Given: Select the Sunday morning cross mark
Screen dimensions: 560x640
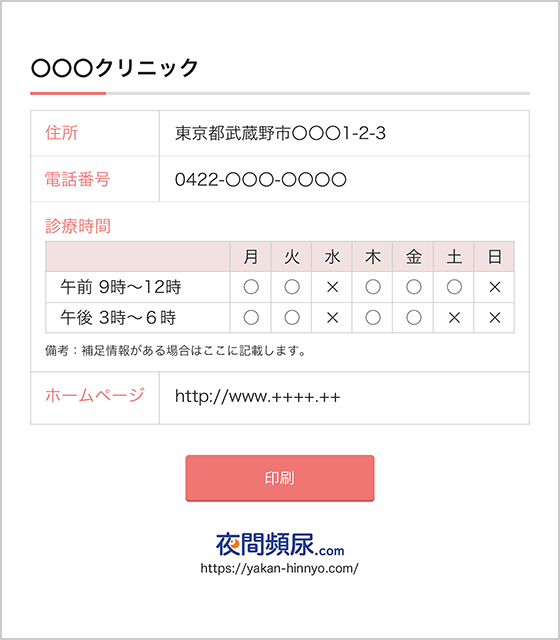Looking at the screenshot, I should (x=495, y=287).
